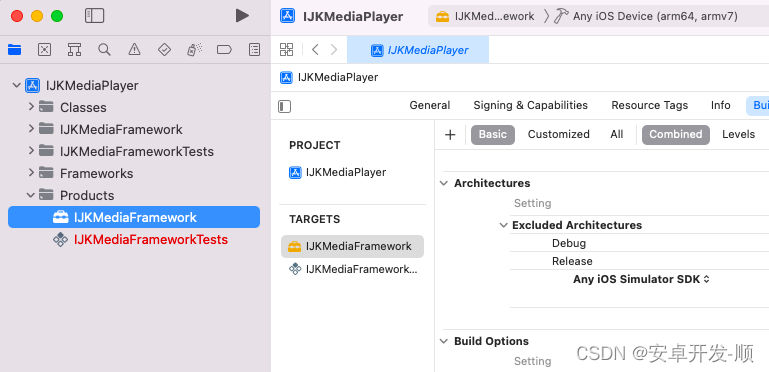Image resolution: width=769 pixels, height=372 pixels.
Task: Open the Info tab
Action: click(x=720, y=105)
